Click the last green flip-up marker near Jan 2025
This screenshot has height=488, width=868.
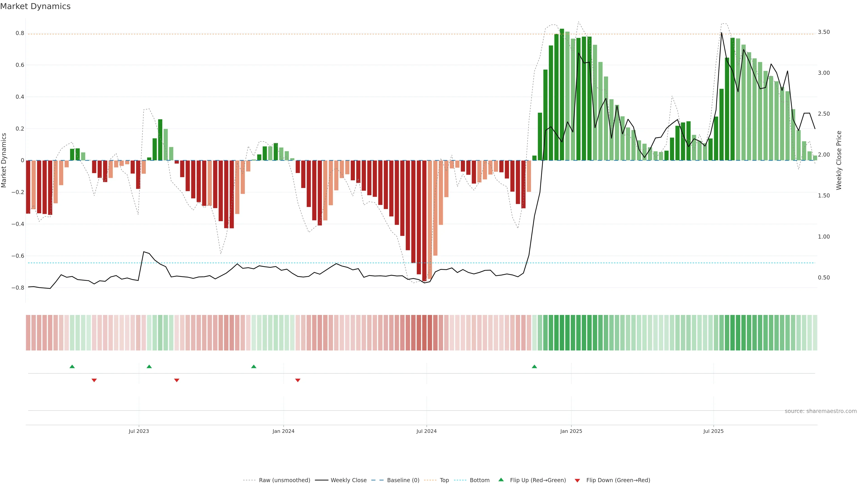(534, 366)
